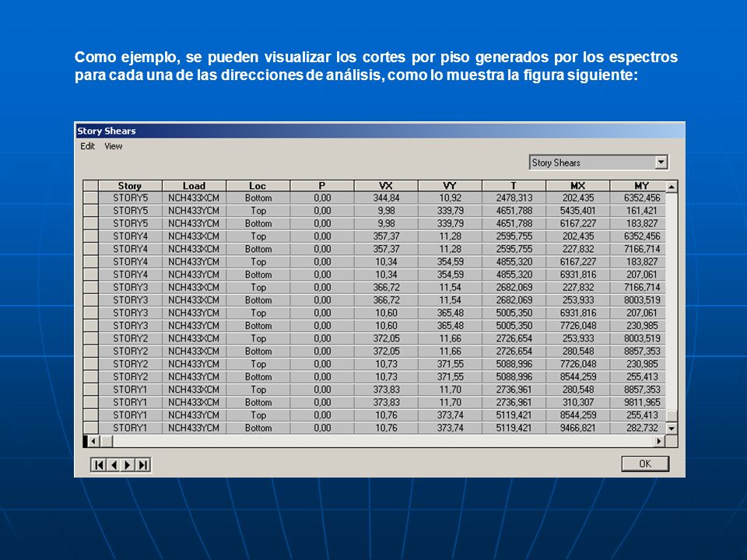Click VX cell 373,83 in STORY1 Top row
Screen dimensions: 747x560
386,390
